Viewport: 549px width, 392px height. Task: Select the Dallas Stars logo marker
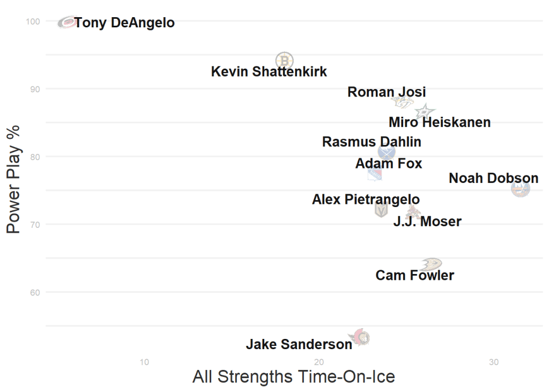425,112
